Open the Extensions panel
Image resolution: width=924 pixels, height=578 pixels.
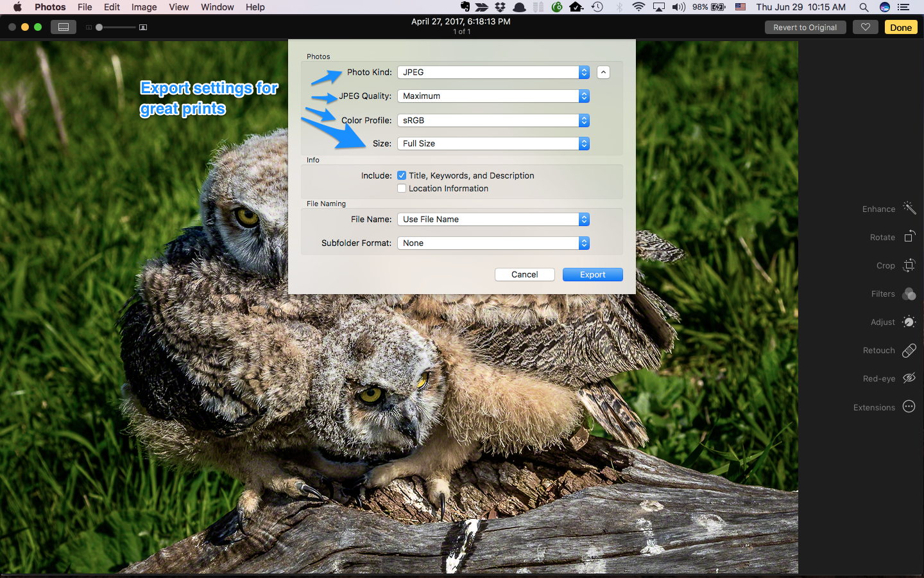tap(908, 406)
